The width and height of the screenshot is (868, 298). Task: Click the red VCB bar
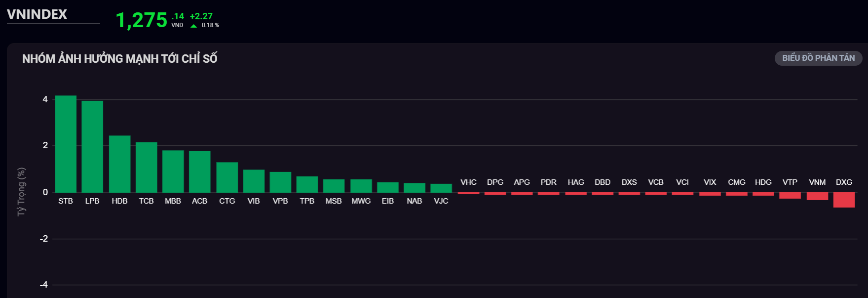pos(656,194)
